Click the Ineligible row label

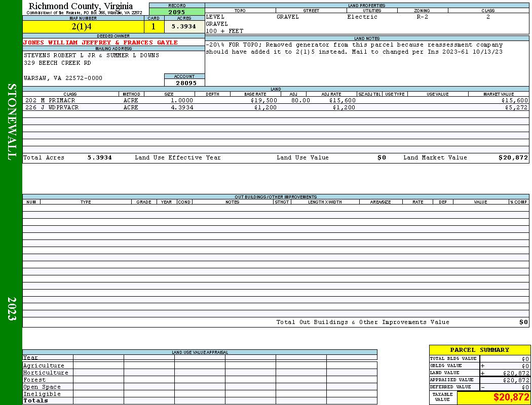tap(42, 394)
